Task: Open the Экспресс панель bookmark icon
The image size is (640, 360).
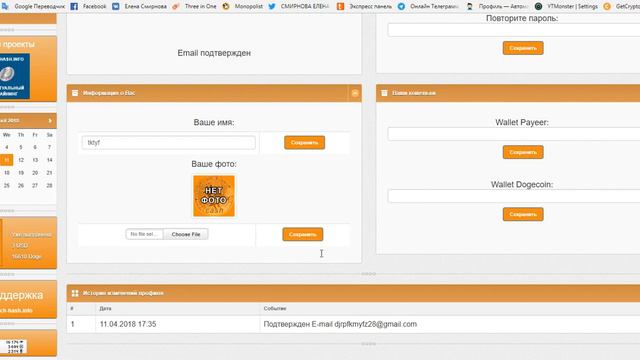Action: click(340, 6)
